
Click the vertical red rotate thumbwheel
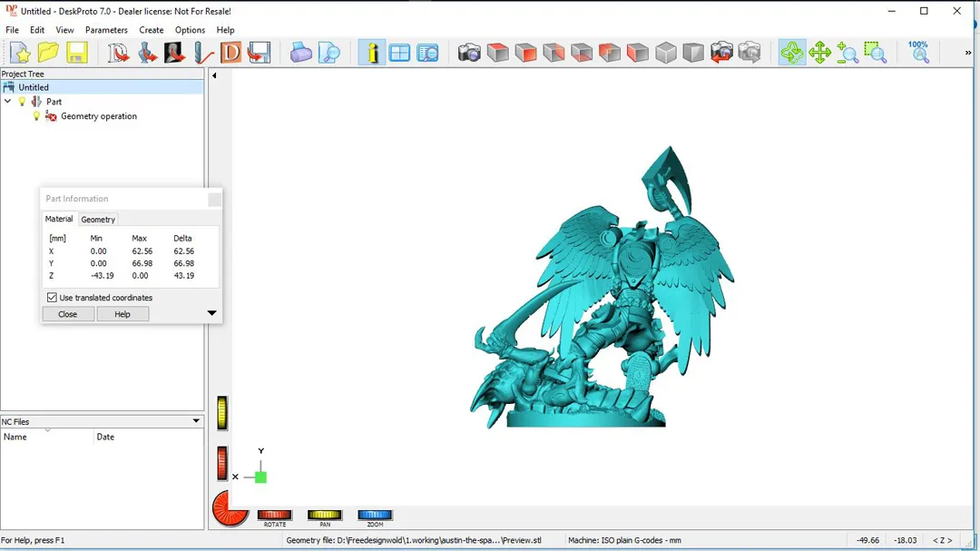pos(222,464)
